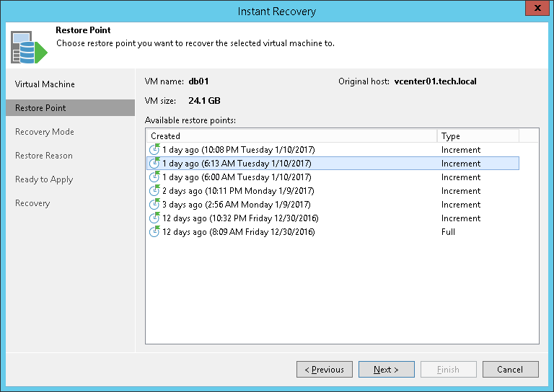Click the icon next to 10:11 PM Monday

pos(154,191)
